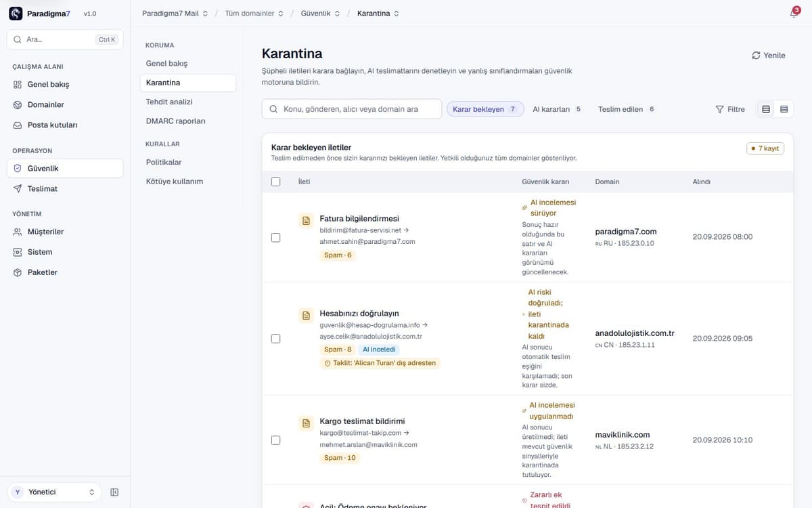Click the Filtre funnel icon
The width and height of the screenshot is (812, 508).
719,109
